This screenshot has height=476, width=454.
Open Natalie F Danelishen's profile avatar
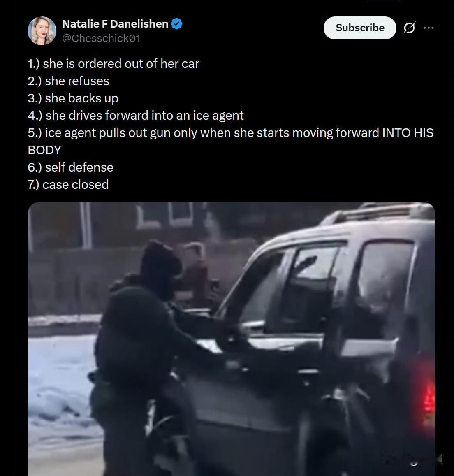click(x=42, y=31)
